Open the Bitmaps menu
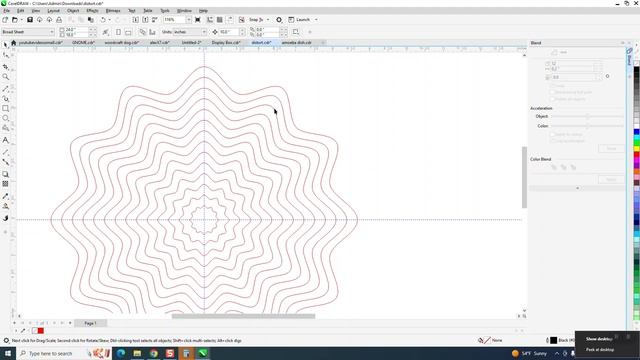This screenshot has height=360, width=640. (113, 11)
